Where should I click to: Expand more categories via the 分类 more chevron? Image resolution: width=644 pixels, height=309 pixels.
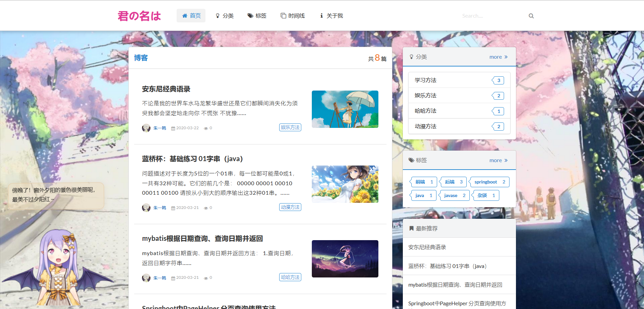point(498,57)
